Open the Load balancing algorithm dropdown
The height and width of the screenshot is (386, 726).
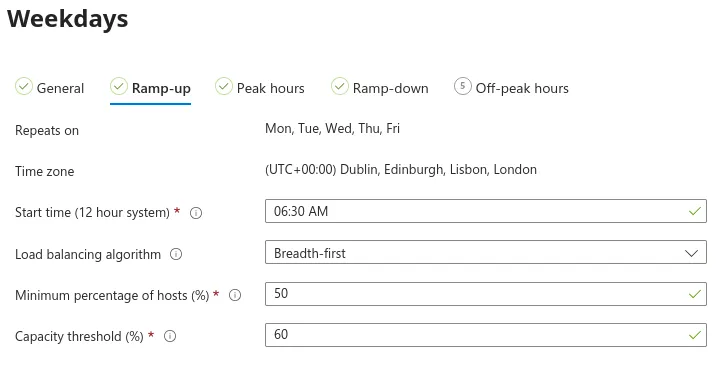[x=486, y=252]
